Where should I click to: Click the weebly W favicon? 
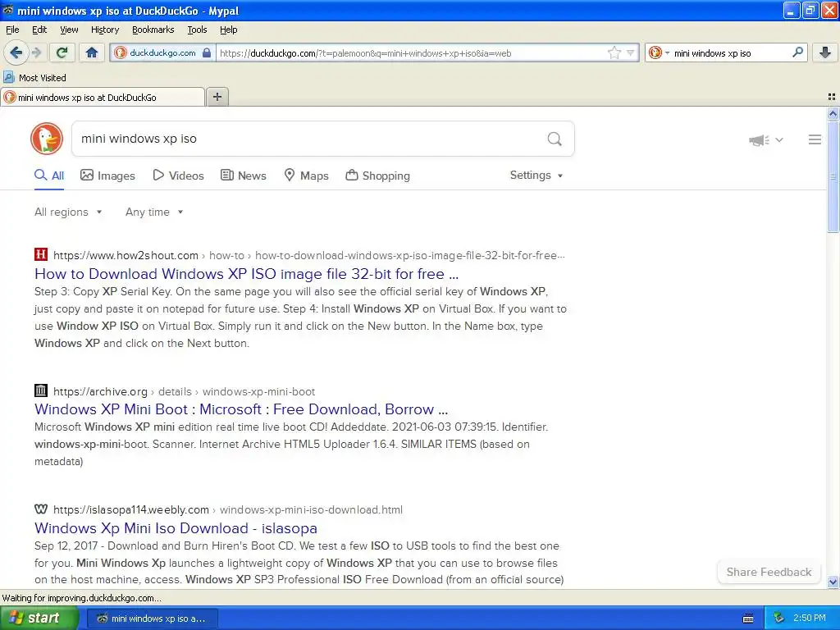point(41,509)
